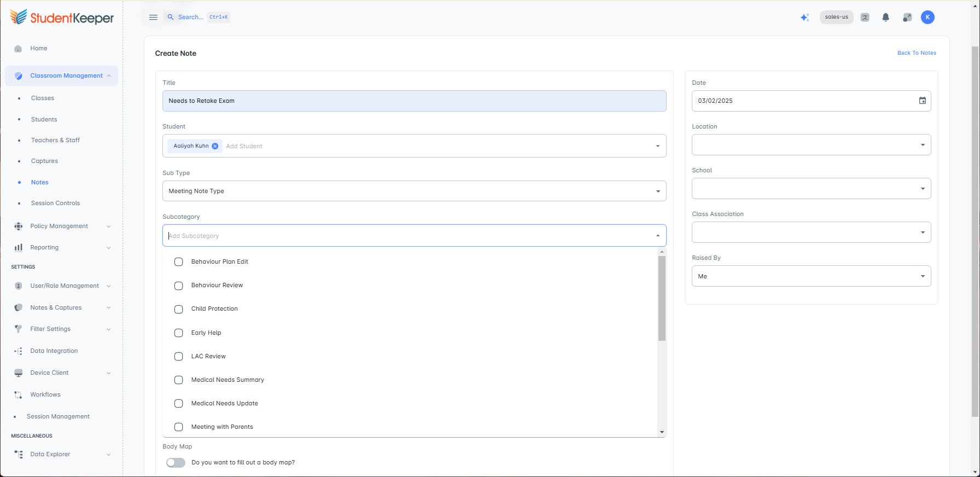
Task: Open the Class Association dropdown
Action: pyautogui.click(x=811, y=232)
